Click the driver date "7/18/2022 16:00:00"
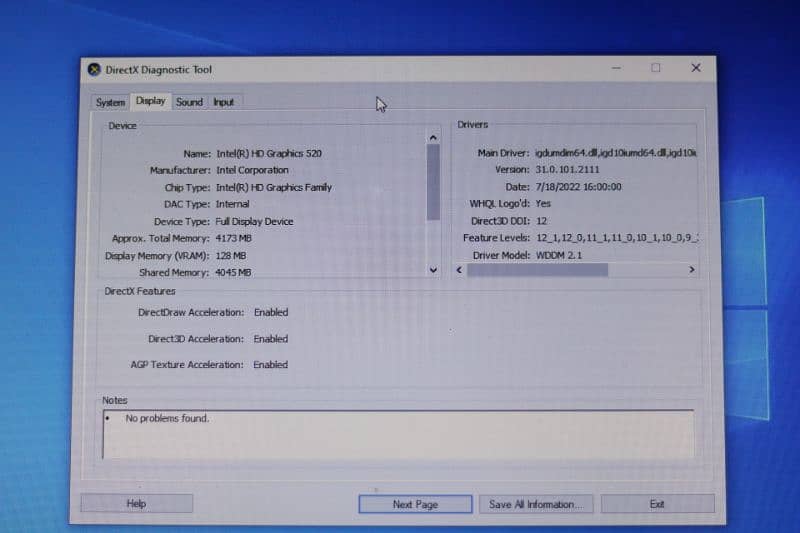The height and width of the screenshot is (533, 800). click(x=579, y=187)
